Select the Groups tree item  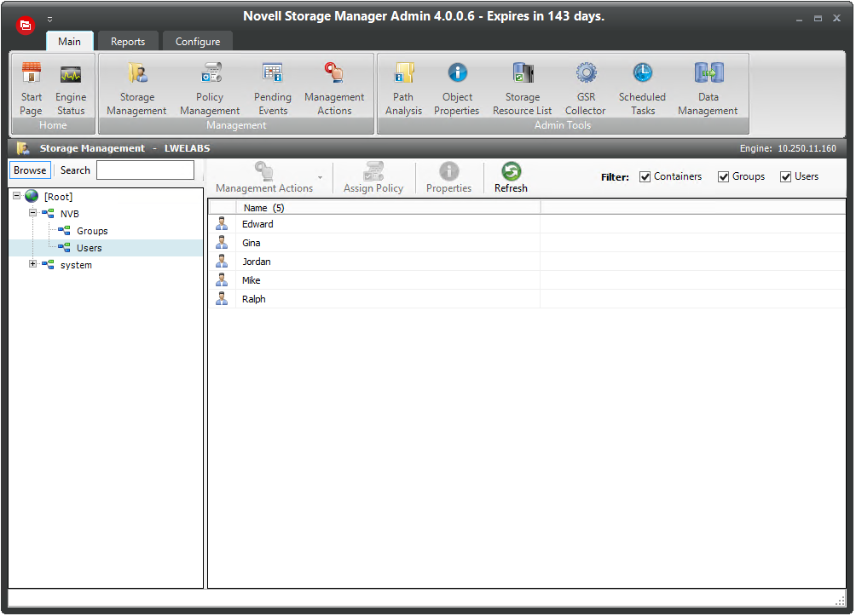click(92, 231)
